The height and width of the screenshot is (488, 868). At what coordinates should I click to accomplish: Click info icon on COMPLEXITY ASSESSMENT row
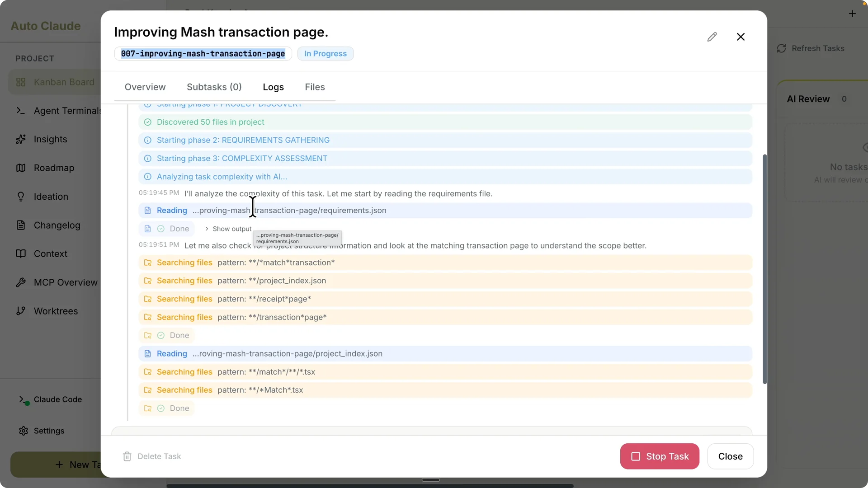(147, 159)
